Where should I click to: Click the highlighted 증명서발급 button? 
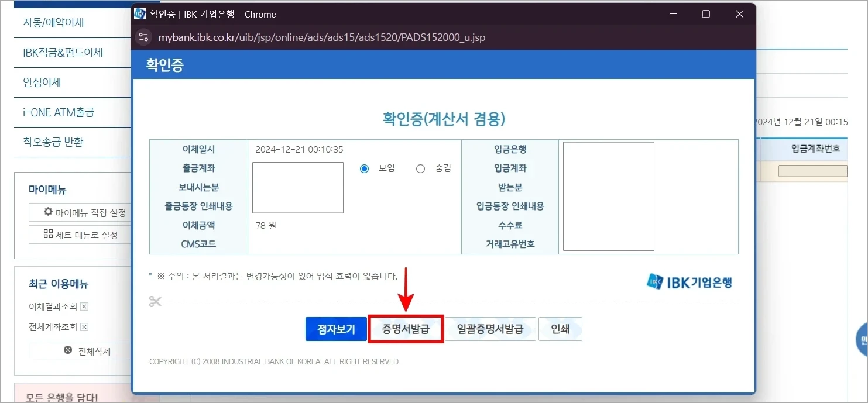point(406,329)
